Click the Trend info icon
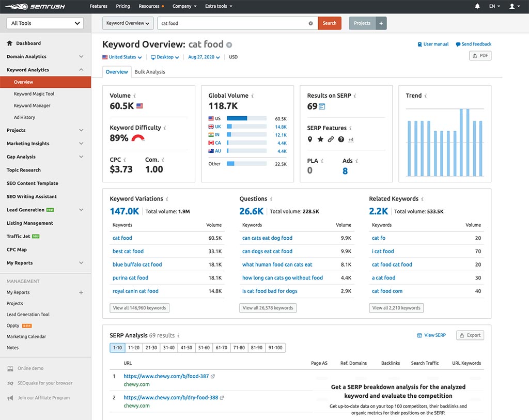 [426, 96]
